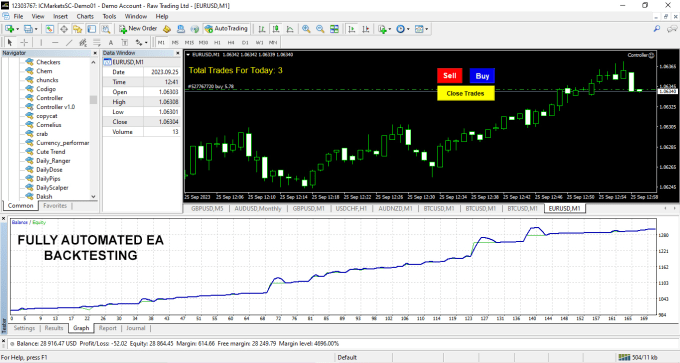Open the chart templates dropdown arrow
The width and height of the screenshot is (680, 363).
coord(427,29)
